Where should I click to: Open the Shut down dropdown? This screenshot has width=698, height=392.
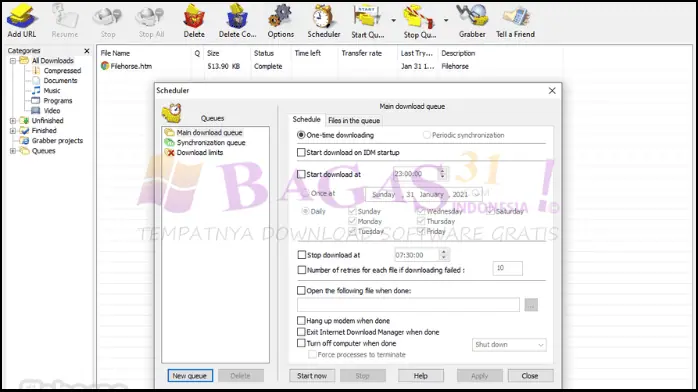tap(509, 345)
